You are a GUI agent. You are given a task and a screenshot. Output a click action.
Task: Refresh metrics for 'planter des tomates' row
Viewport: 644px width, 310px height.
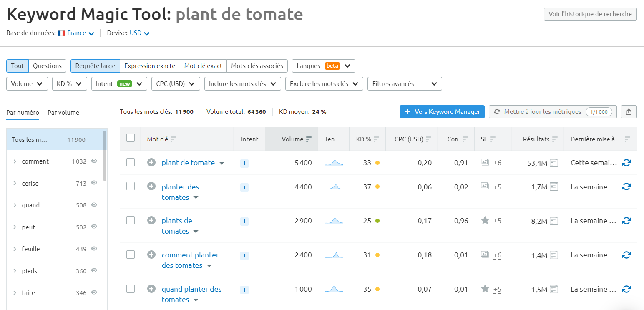(x=626, y=187)
